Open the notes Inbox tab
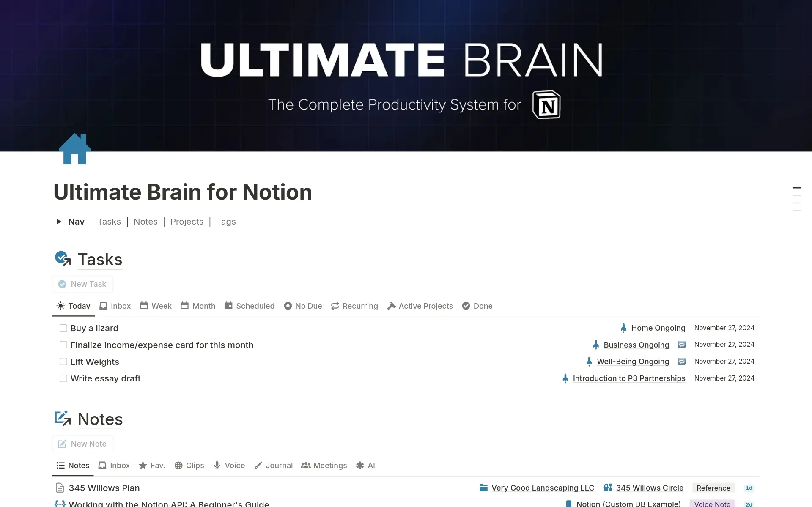The height and width of the screenshot is (507, 812). (114, 466)
